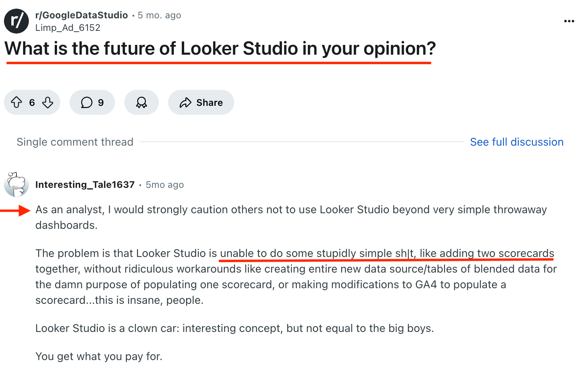Click the comment count showing 9
Viewport: 588px width, 371px height.
click(101, 102)
